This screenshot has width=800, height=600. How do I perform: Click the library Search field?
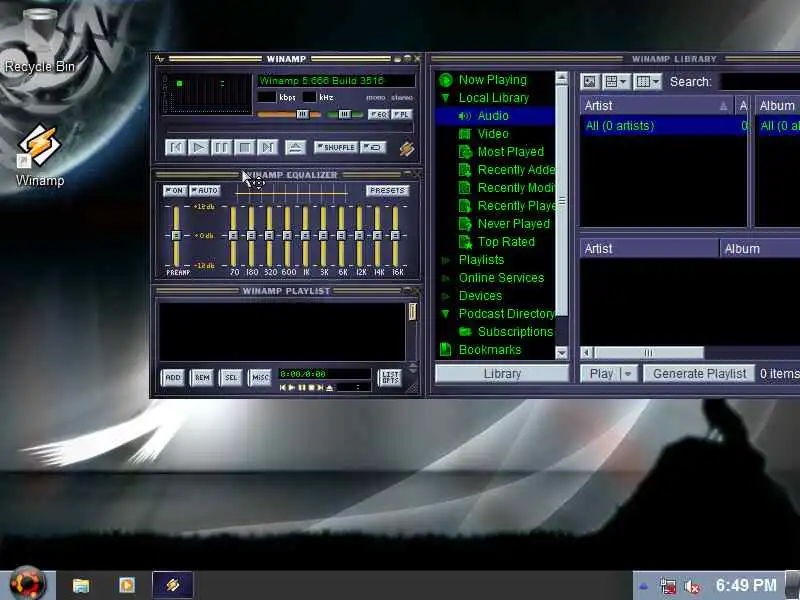pos(760,82)
